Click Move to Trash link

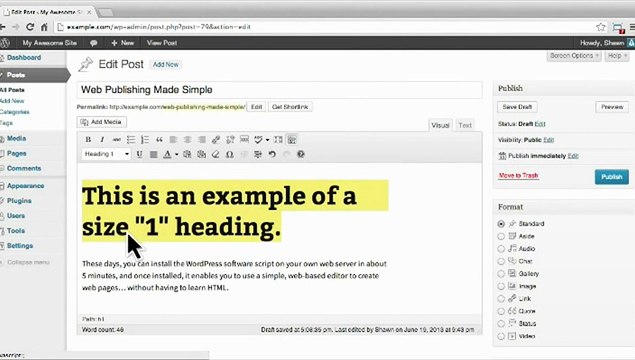(518, 176)
